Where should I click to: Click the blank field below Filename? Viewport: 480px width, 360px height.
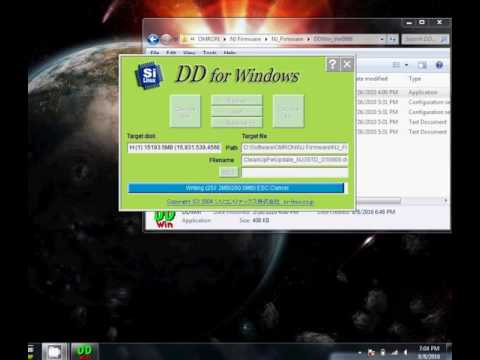[295, 172]
